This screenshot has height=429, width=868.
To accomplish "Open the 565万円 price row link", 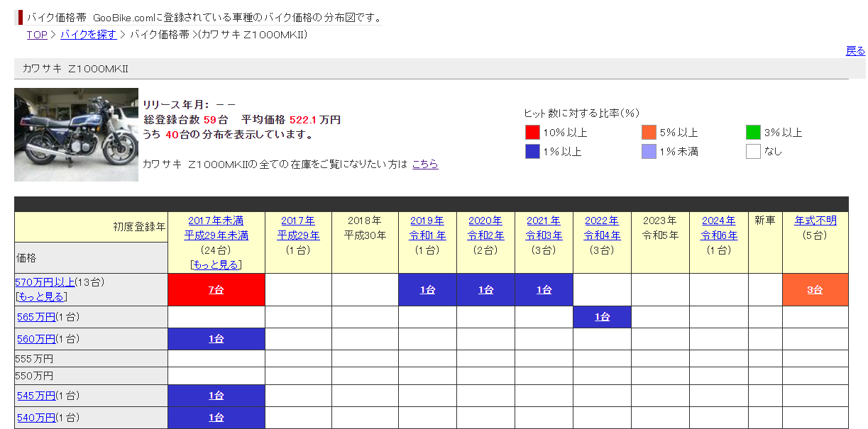I will 36,317.
